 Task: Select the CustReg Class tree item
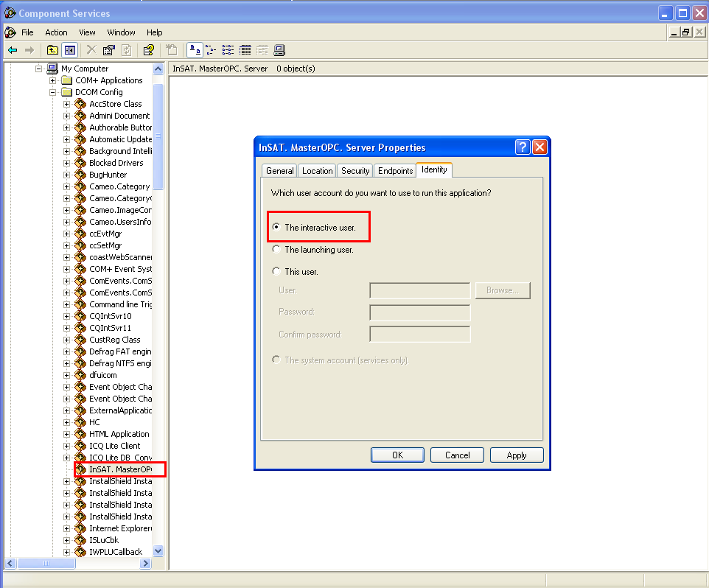point(115,340)
